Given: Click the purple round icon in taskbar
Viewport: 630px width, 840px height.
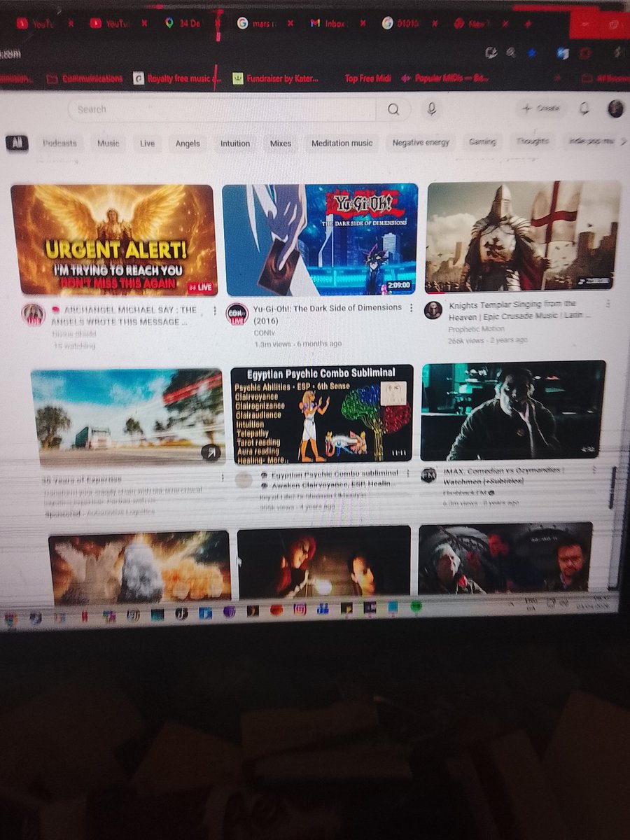Looking at the screenshot, I should coord(229,611).
